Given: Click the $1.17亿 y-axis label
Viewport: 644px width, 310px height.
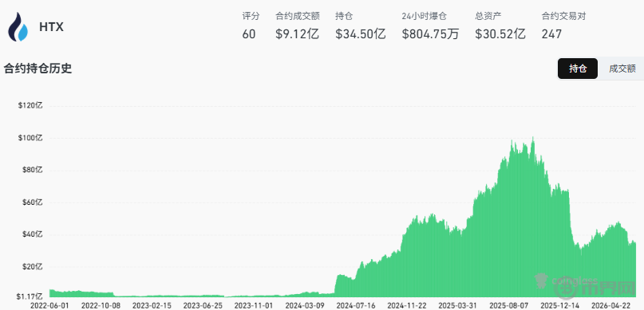Looking at the screenshot, I should tap(30, 296).
